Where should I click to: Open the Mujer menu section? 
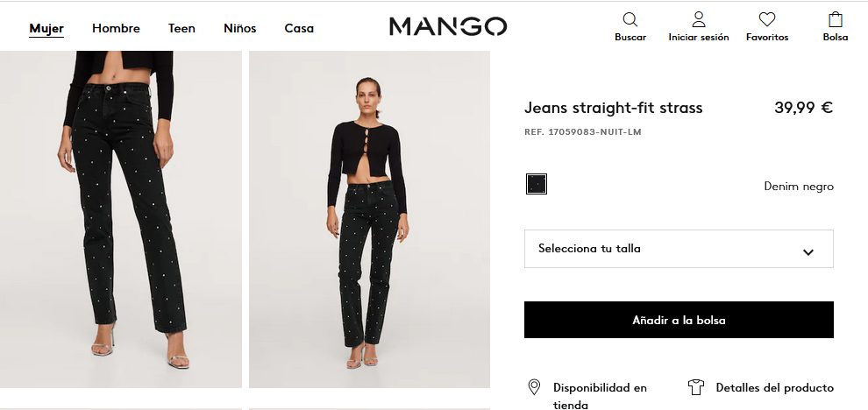46,28
